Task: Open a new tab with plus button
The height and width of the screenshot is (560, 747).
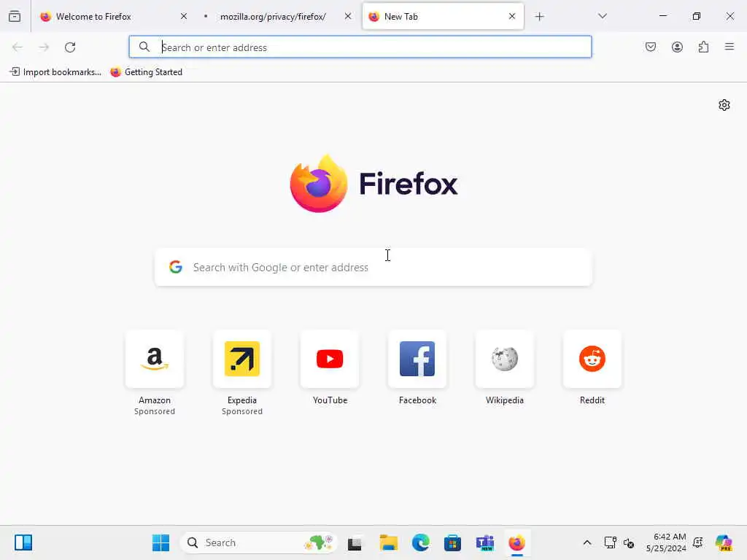Action: coord(539,17)
